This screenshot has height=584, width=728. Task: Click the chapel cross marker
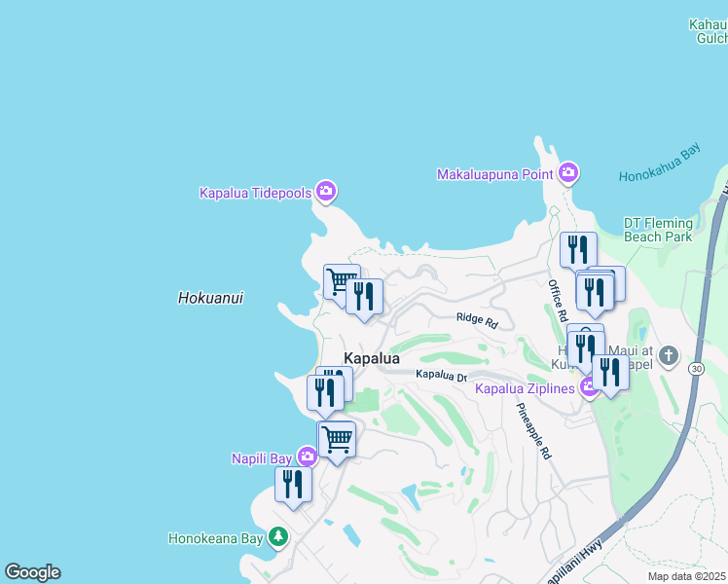[668, 356]
